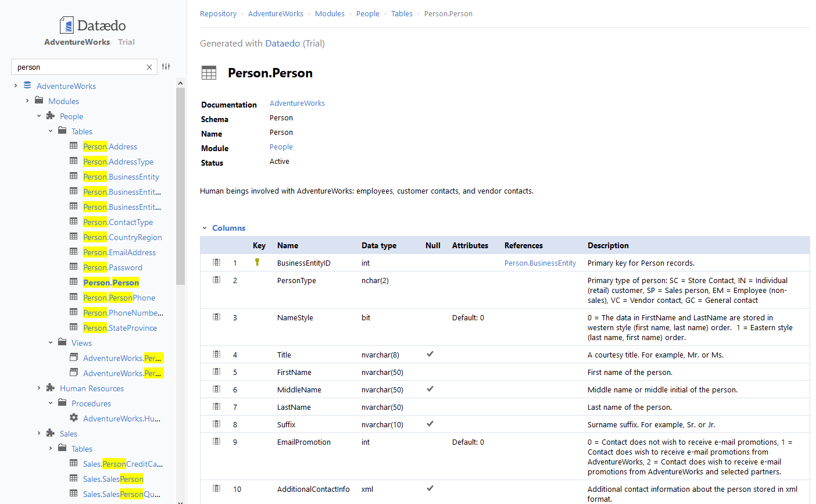Expand the Human Resources node

point(38,388)
